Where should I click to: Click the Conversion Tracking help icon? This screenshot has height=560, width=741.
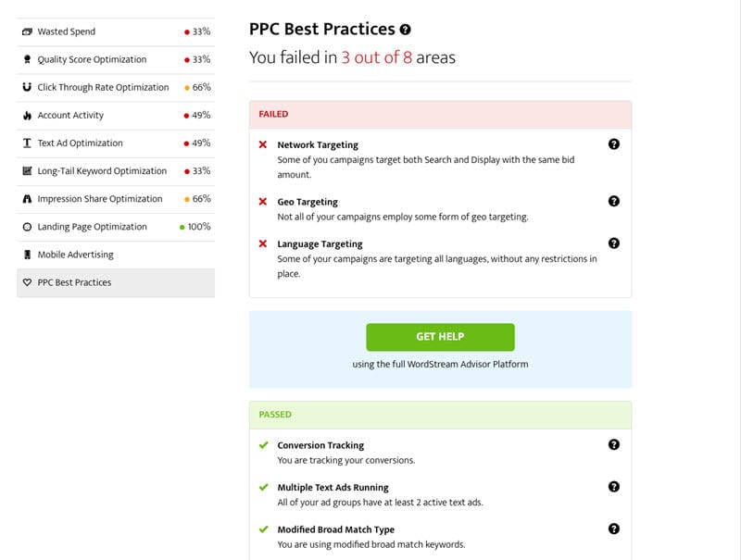[x=613, y=444]
